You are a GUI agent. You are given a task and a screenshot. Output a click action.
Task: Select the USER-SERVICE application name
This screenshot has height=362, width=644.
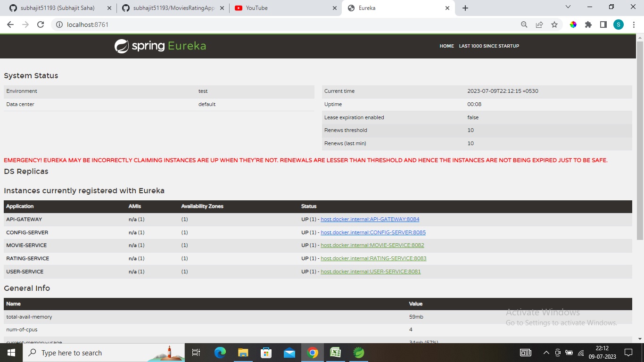pyautogui.click(x=25, y=271)
